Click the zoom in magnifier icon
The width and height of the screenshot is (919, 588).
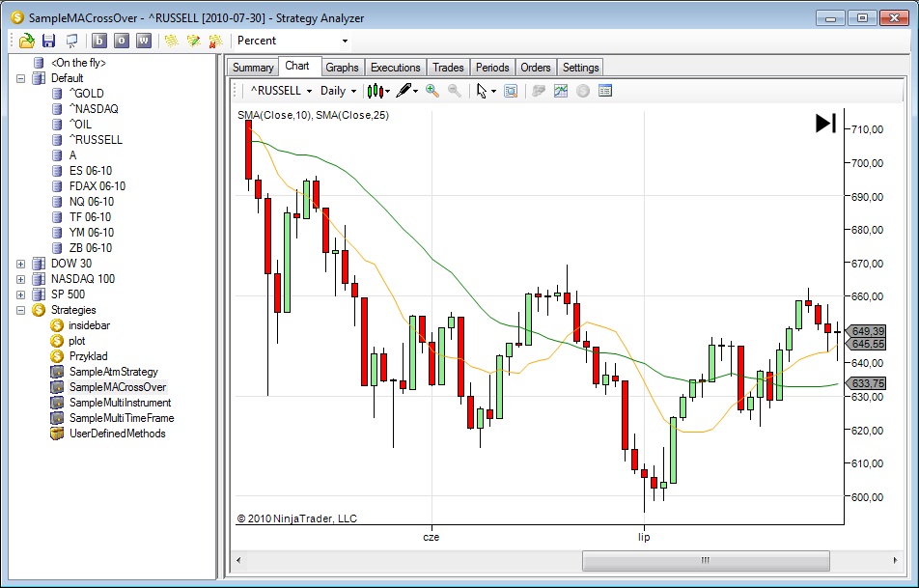(432, 91)
